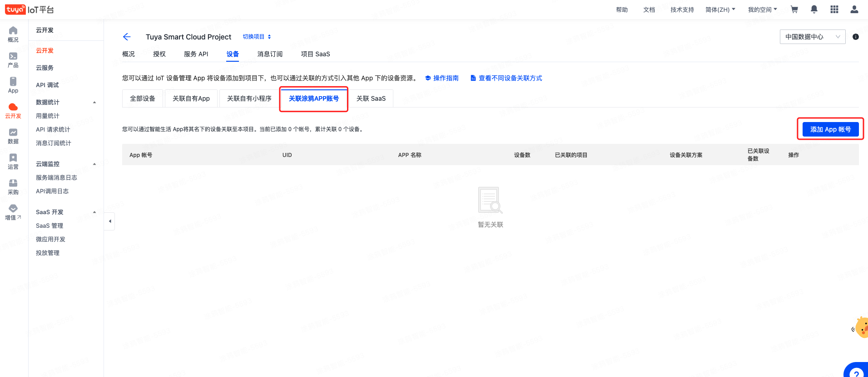Click the duck mascot assistant
The height and width of the screenshot is (377, 868).
pyautogui.click(x=861, y=328)
